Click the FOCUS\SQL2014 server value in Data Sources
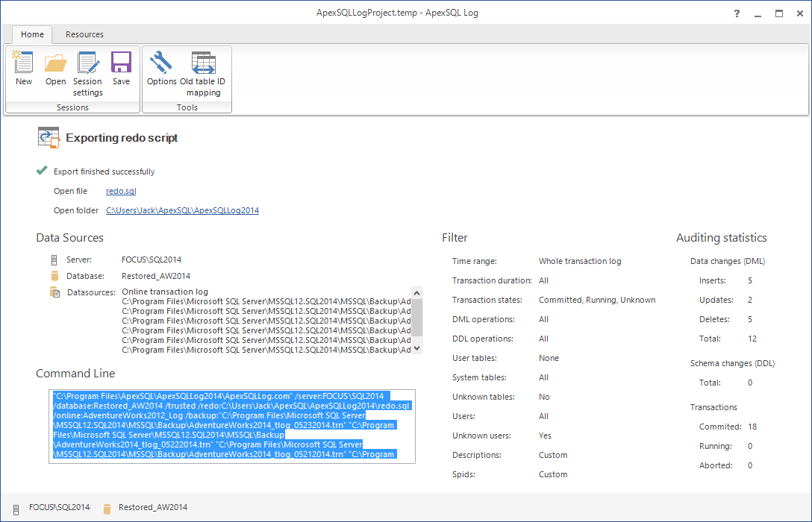Viewport: 812px width, 522px height. point(152,260)
